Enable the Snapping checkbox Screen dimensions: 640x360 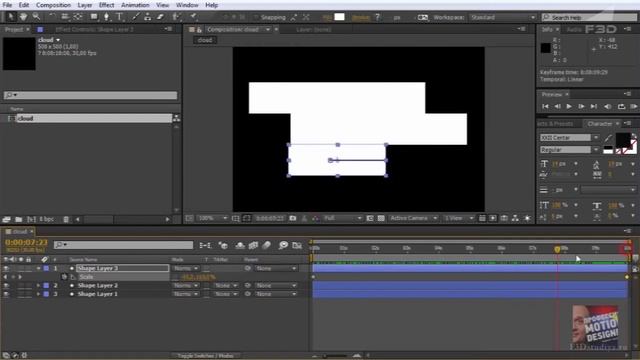pyautogui.click(x=256, y=17)
